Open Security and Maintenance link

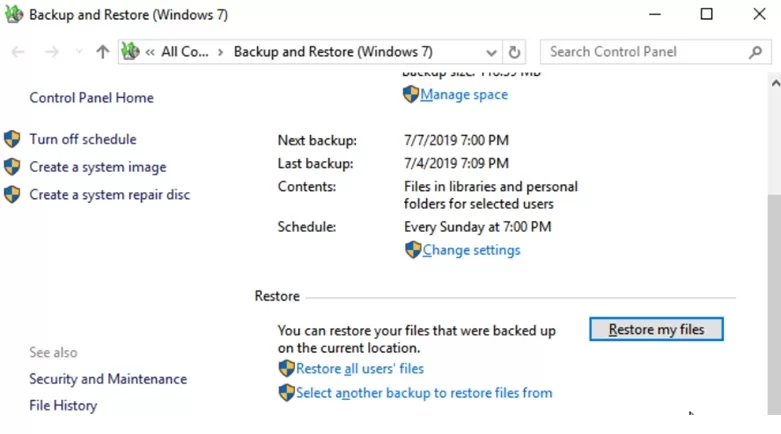coord(108,379)
